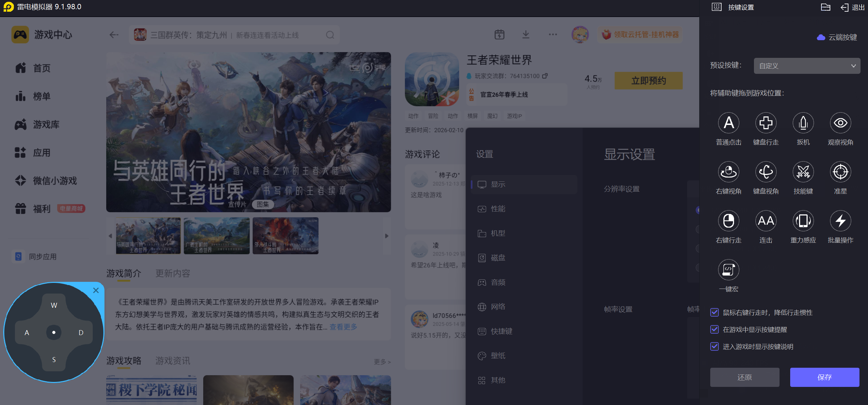Uncheck 鼠标右键行走时,降低行走惯性 checkbox
868x405 pixels.
tap(715, 312)
